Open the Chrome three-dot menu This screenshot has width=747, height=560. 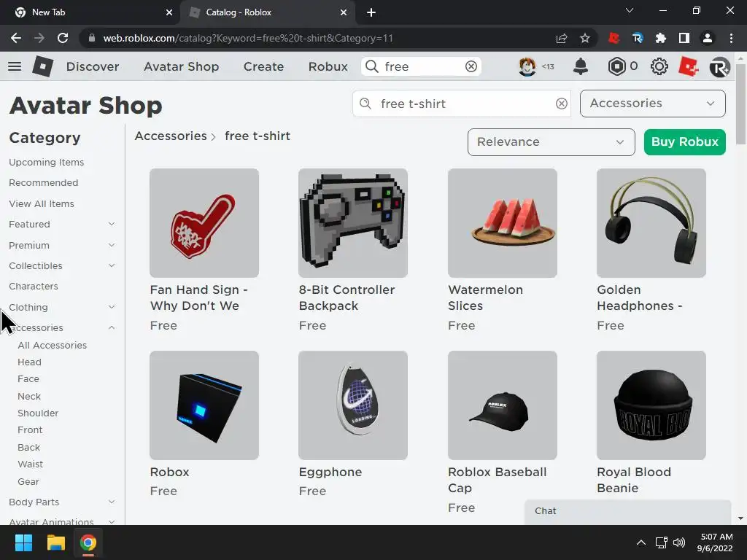tap(731, 38)
